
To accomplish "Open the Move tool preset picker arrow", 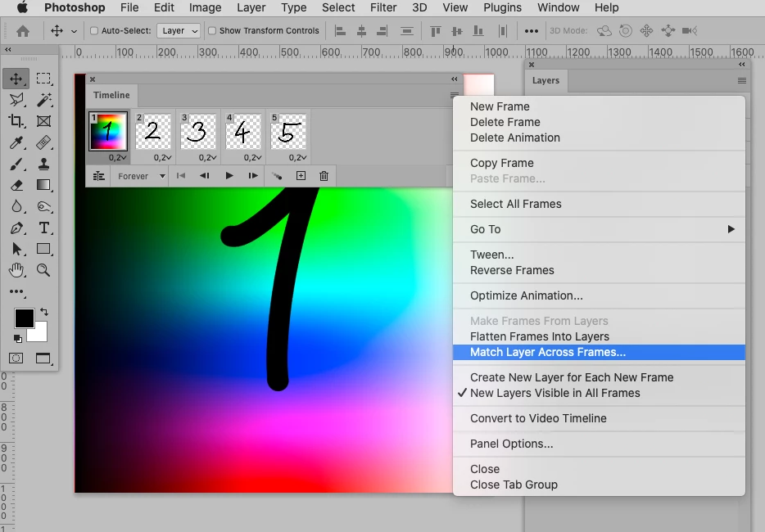I will point(74,31).
